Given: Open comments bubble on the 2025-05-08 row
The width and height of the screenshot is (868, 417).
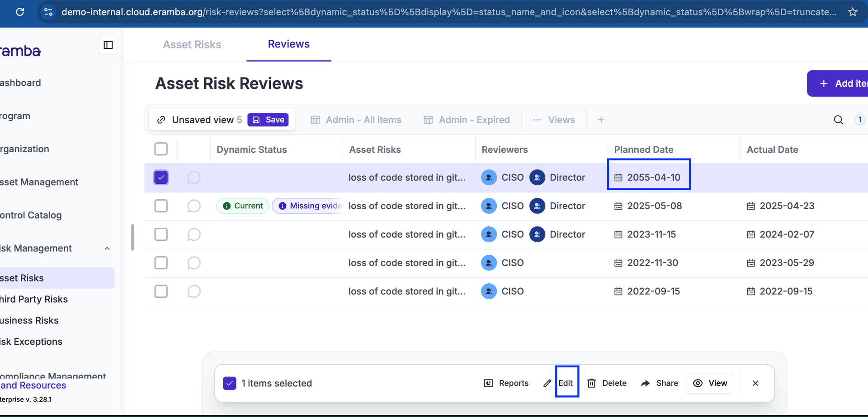Looking at the screenshot, I should point(194,206).
